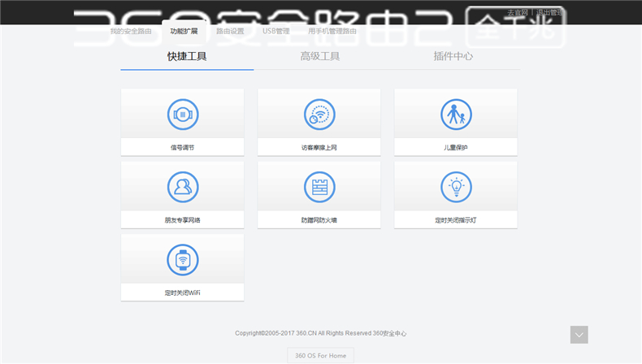Open 用手机管理路由 in navigation
This screenshot has width=642, height=364.
[332, 31]
